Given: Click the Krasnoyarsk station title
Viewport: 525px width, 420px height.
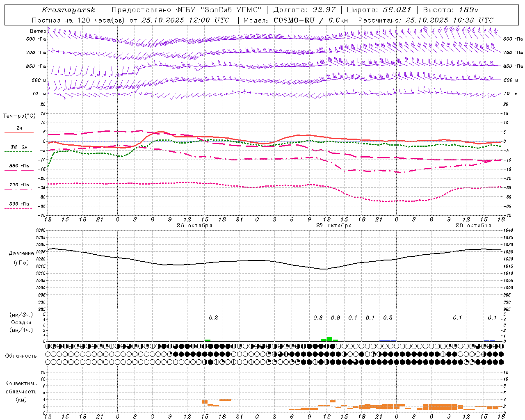Looking at the screenshot, I should click(x=68, y=10).
